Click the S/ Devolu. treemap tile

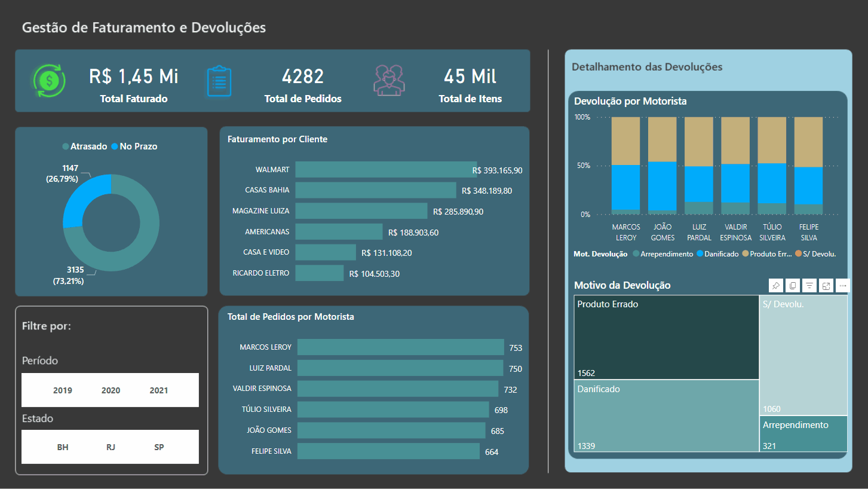click(x=803, y=355)
